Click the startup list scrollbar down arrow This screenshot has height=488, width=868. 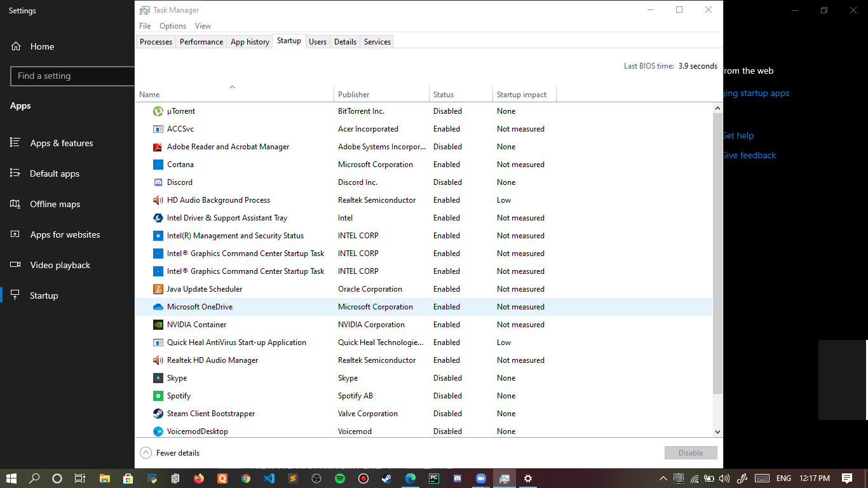tap(718, 431)
